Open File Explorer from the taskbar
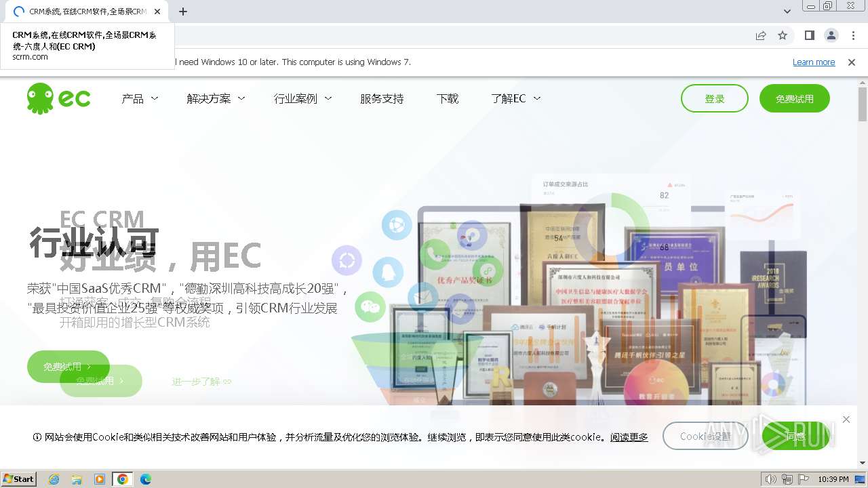The width and height of the screenshot is (868, 488). pyautogui.click(x=77, y=479)
